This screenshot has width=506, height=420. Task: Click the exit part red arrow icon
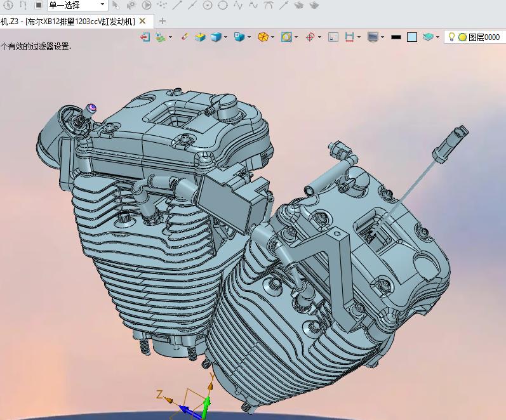145,37
